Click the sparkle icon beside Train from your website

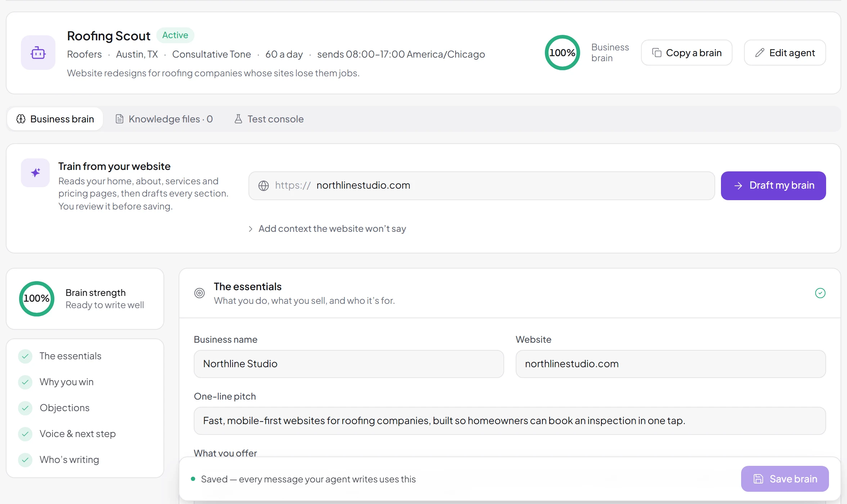[35, 173]
